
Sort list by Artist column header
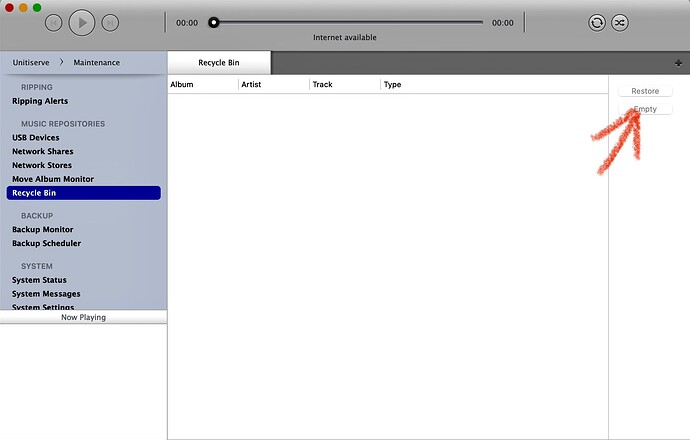251,85
